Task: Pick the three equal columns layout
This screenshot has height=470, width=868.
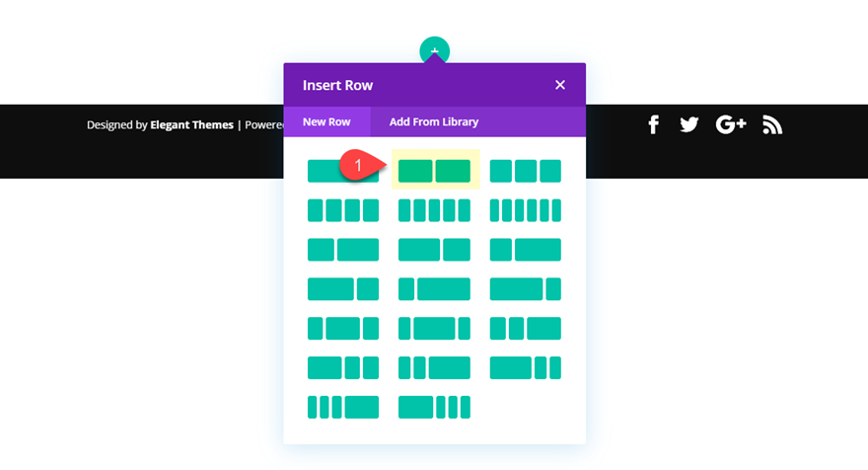Action: click(525, 171)
